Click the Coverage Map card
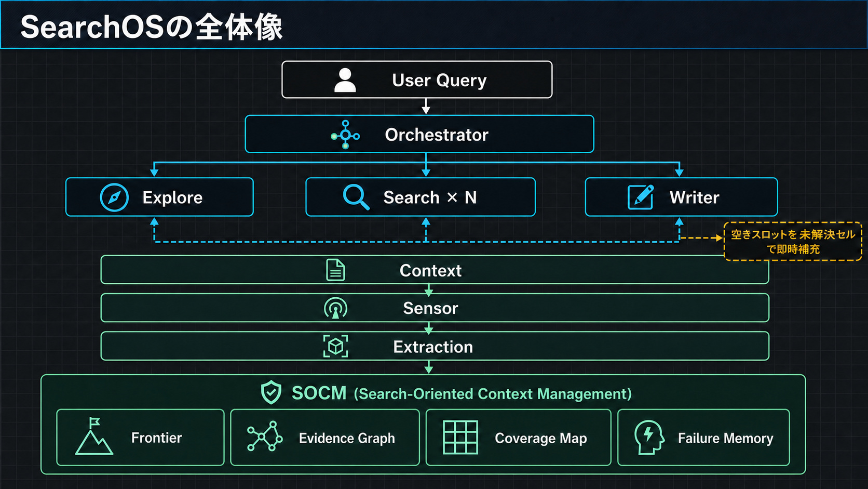 (x=519, y=438)
